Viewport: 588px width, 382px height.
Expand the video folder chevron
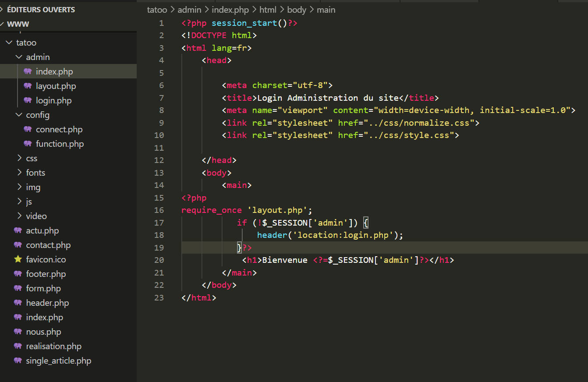click(x=19, y=216)
